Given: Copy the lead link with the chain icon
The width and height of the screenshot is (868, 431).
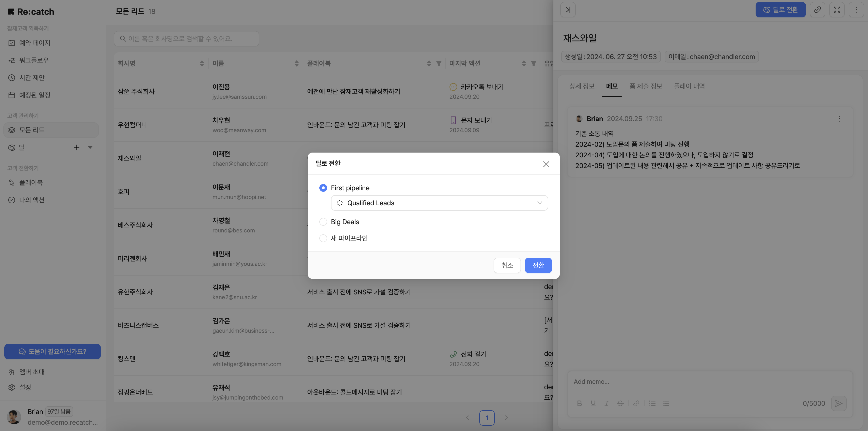Looking at the screenshot, I should pos(817,10).
